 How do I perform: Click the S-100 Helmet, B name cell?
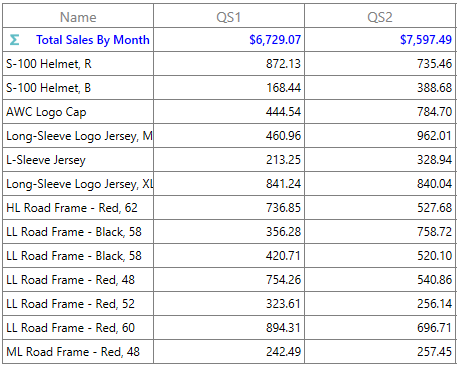click(x=78, y=88)
